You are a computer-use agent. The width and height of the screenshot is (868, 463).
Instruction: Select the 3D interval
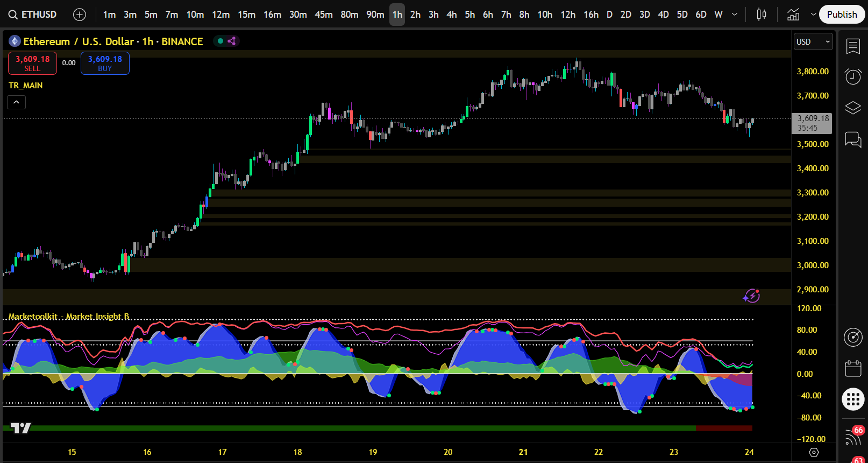pos(645,15)
